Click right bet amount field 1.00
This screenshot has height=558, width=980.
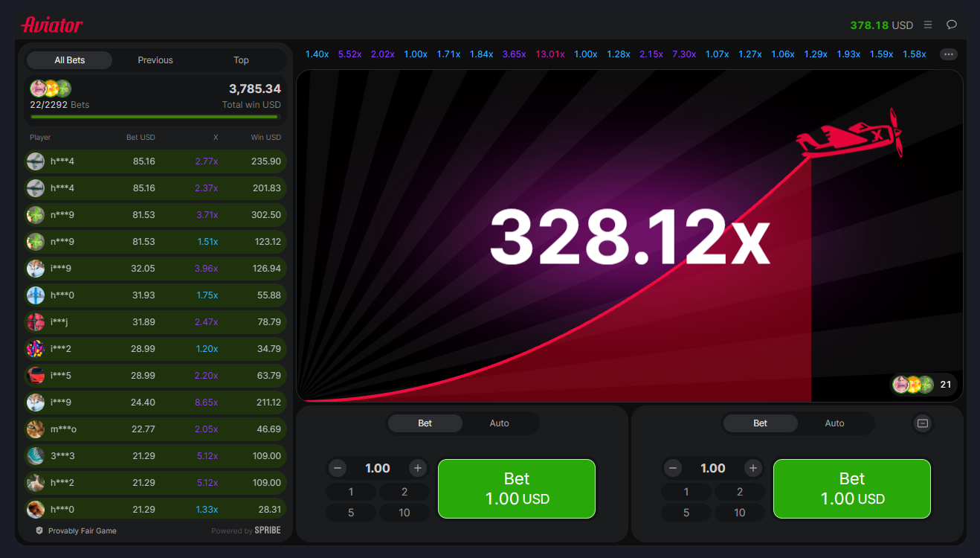click(x=713, y=468)
